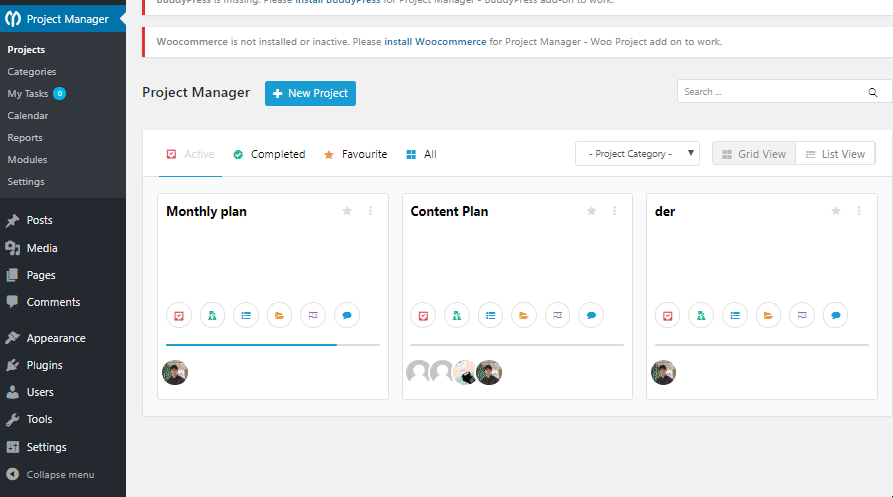Open the blue discussion bubble icon on Monthly plan

point(347,315)
